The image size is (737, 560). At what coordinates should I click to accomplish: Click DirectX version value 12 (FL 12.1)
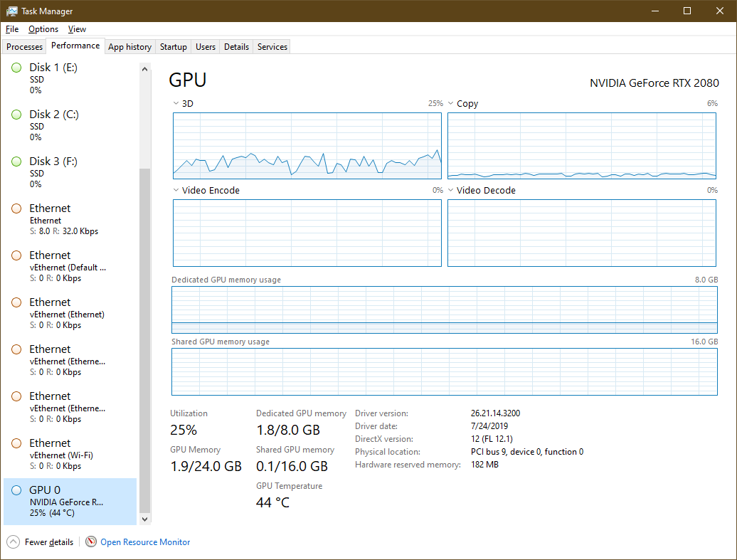coord(492,439)
